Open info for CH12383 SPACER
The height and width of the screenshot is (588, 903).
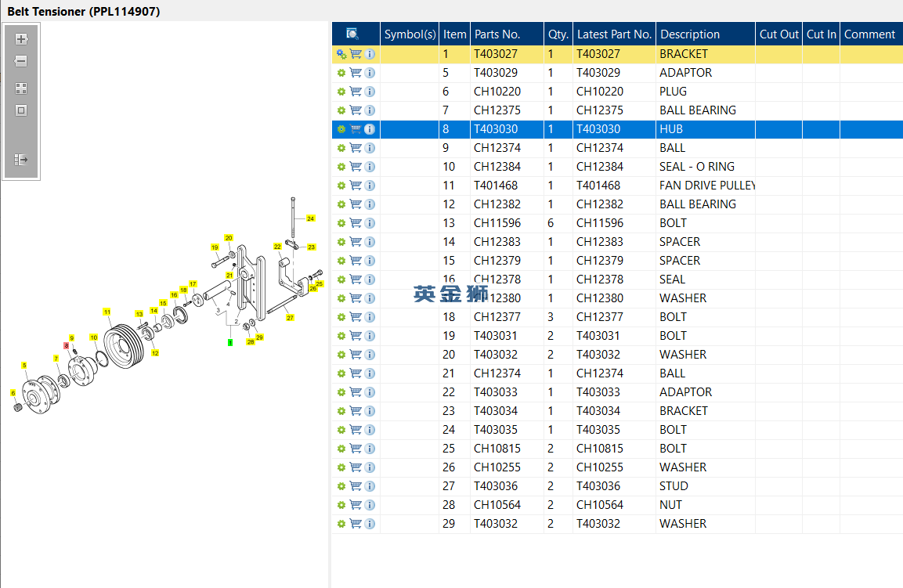point(370,243)
